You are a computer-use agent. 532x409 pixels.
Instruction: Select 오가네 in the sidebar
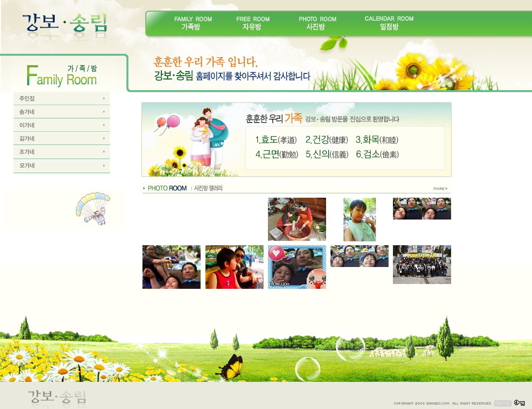[62, 166]
